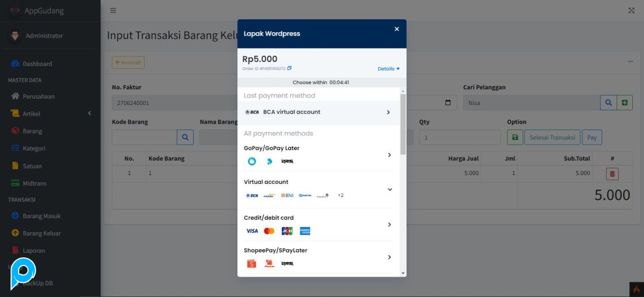
Task: Click the delete trash icon in row 1
Action: [612, 173]
